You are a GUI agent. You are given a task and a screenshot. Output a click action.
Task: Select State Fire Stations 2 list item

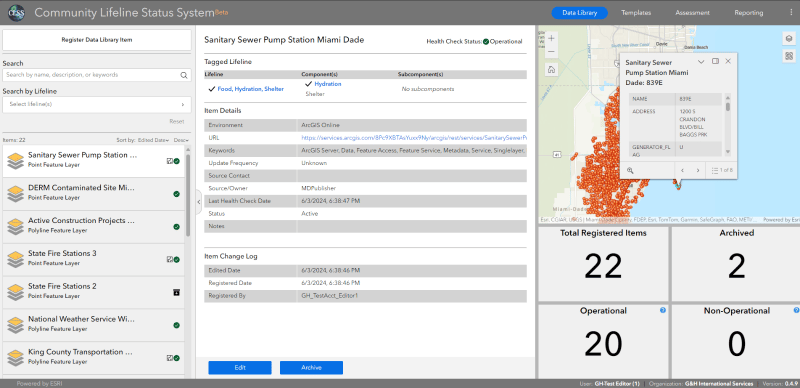pyautogui.click(x=93, y=292)
